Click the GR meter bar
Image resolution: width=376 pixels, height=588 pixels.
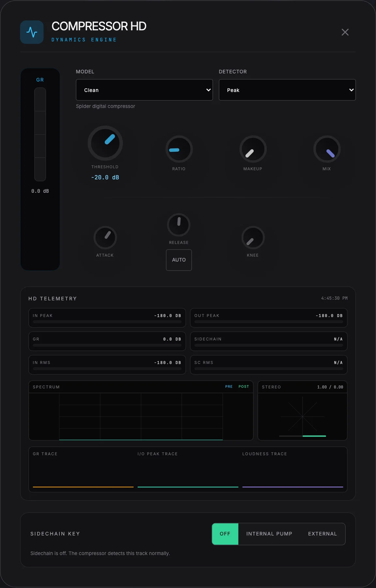(40, 134)
